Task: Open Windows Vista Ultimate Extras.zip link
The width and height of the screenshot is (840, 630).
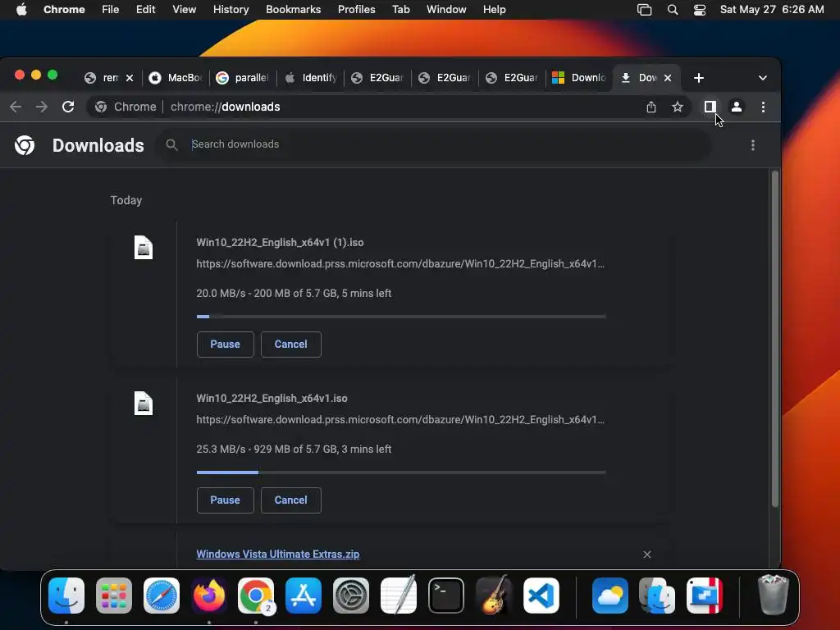Action: point(277,555)
